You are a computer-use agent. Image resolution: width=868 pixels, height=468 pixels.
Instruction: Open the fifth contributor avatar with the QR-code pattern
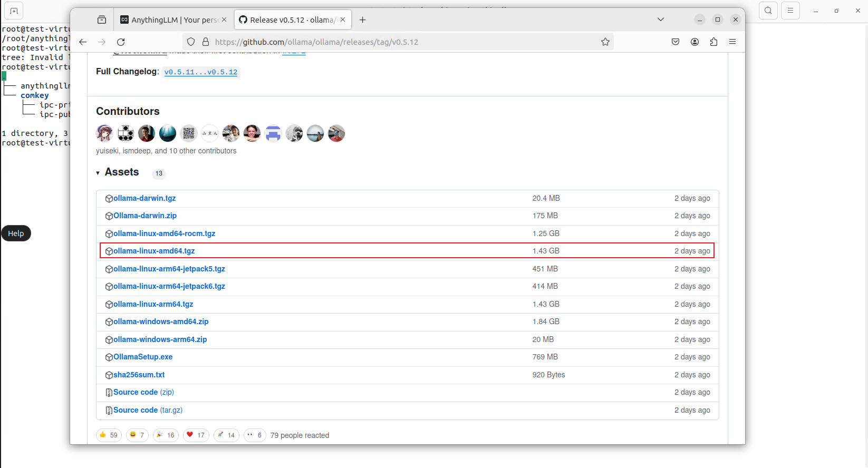point(189,133)
